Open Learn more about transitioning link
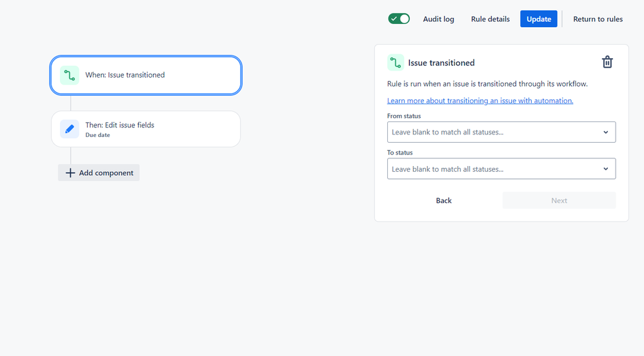 pyautogui.click(x=480, y=101)
